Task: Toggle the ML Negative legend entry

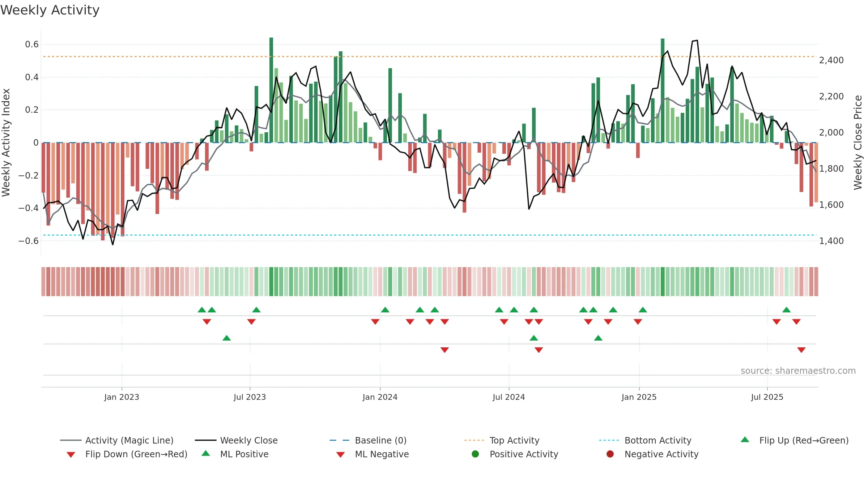Action: point(373,454)
